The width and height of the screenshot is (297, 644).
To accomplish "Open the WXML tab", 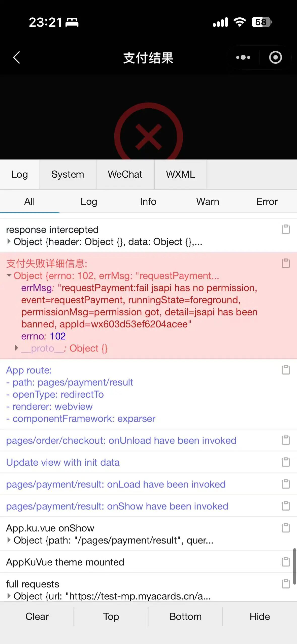I will (x=181, y=174).
